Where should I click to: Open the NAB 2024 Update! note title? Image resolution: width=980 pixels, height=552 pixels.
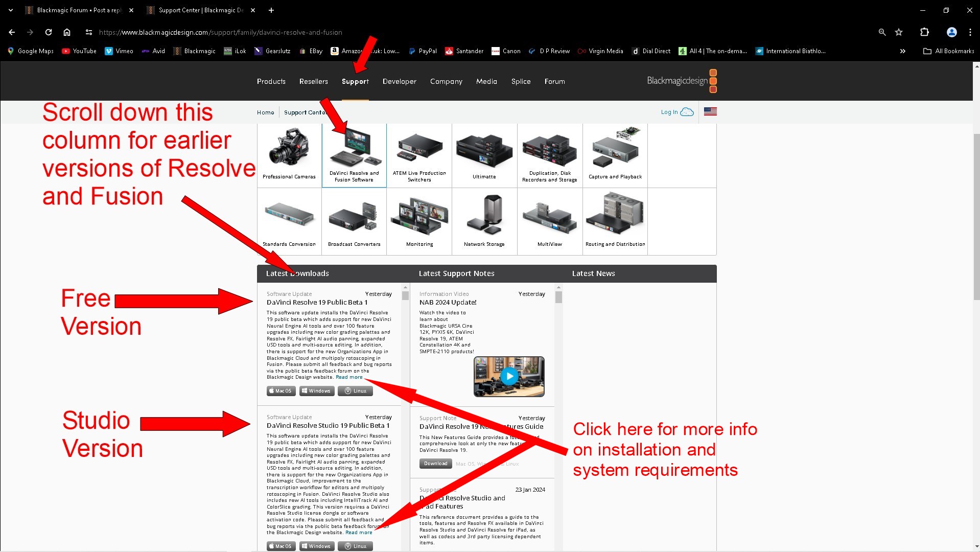(448, 303)
